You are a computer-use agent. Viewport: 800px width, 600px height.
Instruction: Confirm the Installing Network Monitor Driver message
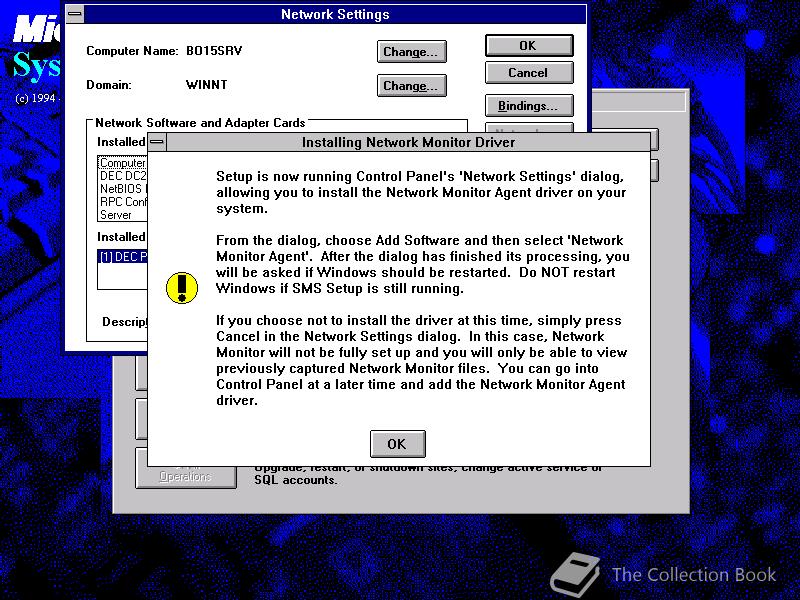397,444
